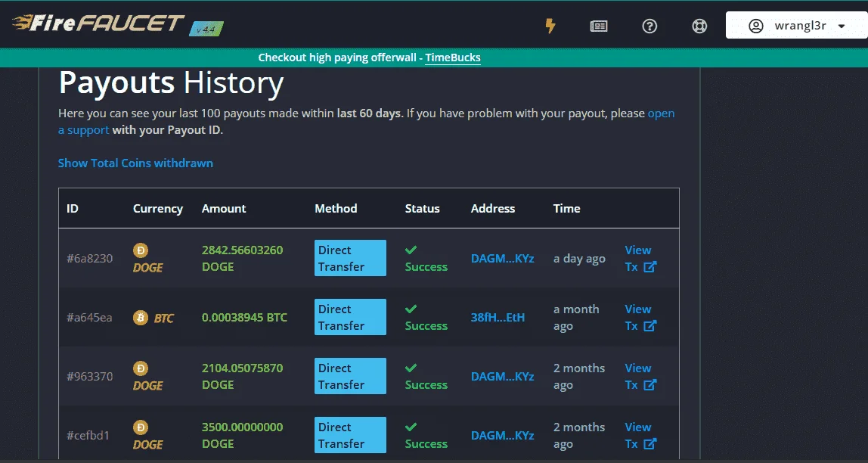
Task: Click the FireFaucet logo
Action: pos(98,23)
